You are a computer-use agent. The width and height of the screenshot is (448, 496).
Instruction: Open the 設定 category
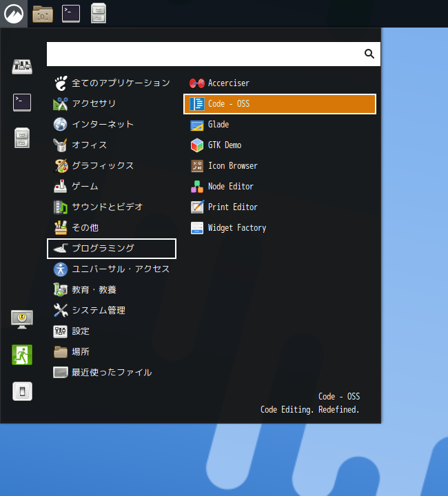tap(112, 331)
